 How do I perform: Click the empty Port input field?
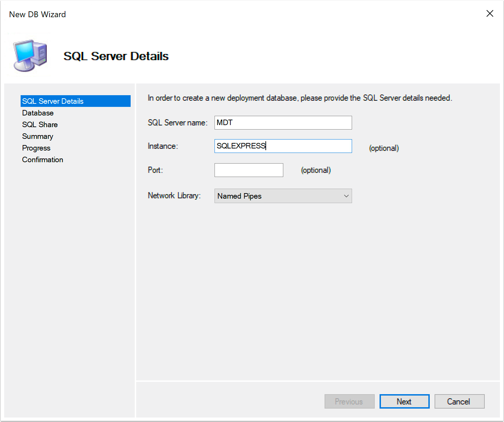(x=249, y=170)
